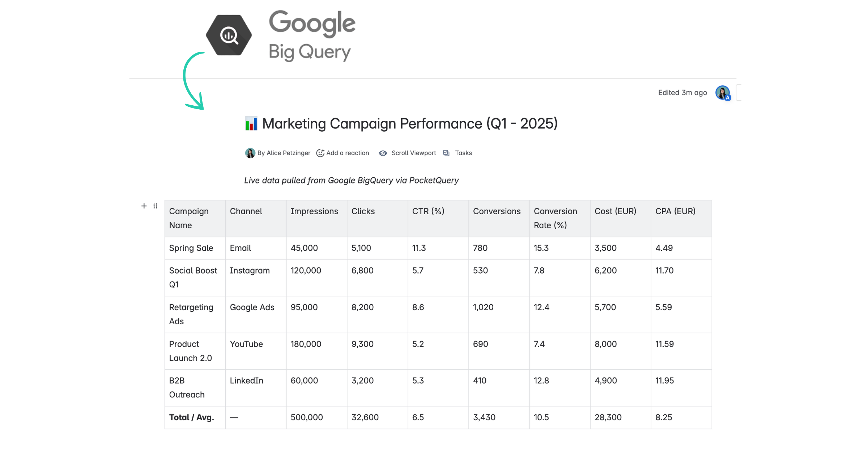Click the 3,430 total conversions cell
This screenshot has height=456, width=868.
pyautogui.click(x=499, y=418)
